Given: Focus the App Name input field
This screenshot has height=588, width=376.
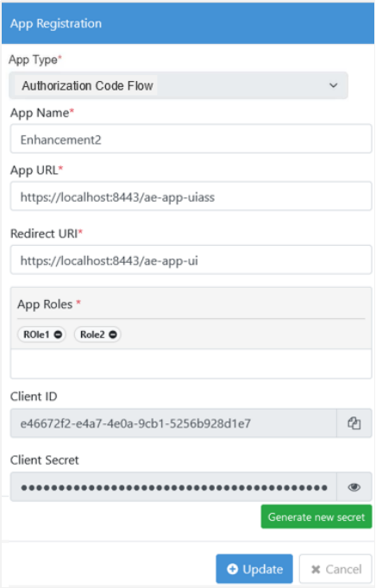Looking at the screenshot, I should click(x=191, y=139).
